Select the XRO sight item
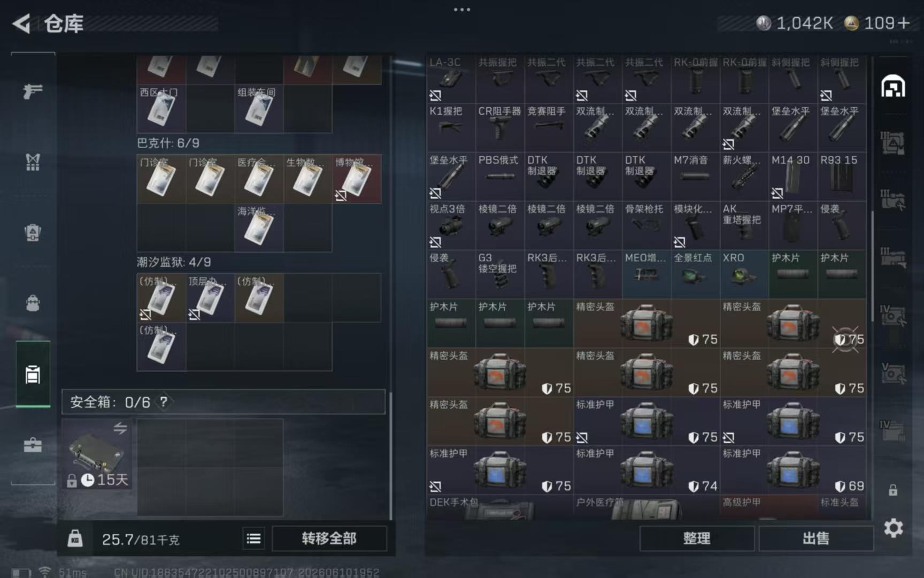The width and height of the screenshot is (924, 578). 744,275
